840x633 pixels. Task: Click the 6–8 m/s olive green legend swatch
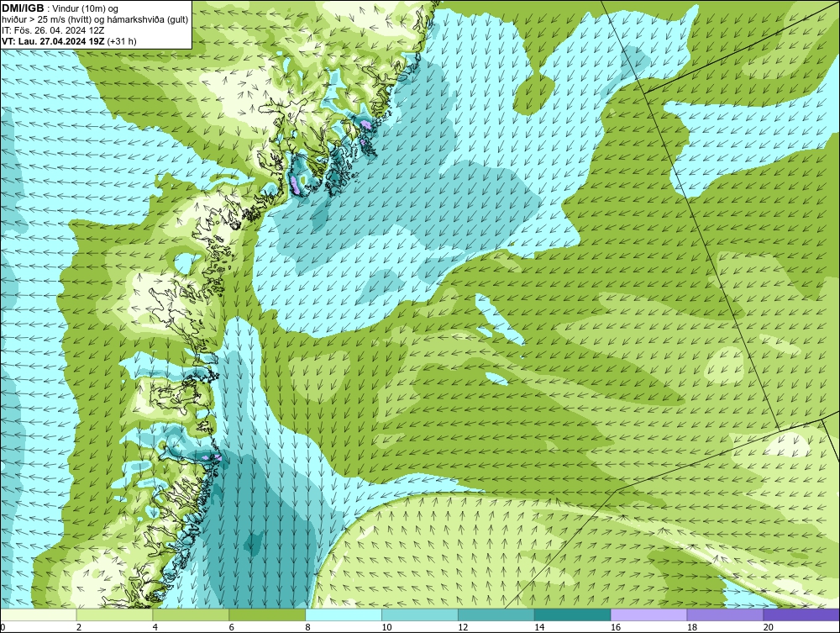(267, 615)
